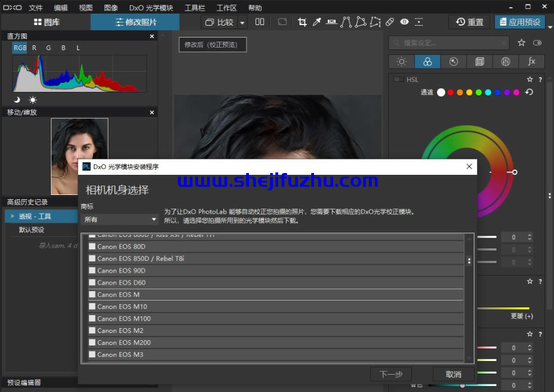Click the red-eye correction eye icon
This screenshot has width=554, height=392.
pos(404,22)
